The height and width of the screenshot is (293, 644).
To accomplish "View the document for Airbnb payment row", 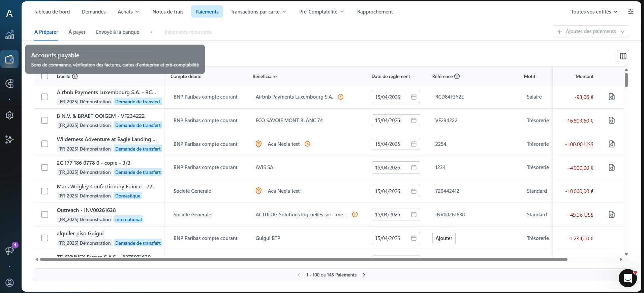I will pyautogui.click(x=612, y=97).
